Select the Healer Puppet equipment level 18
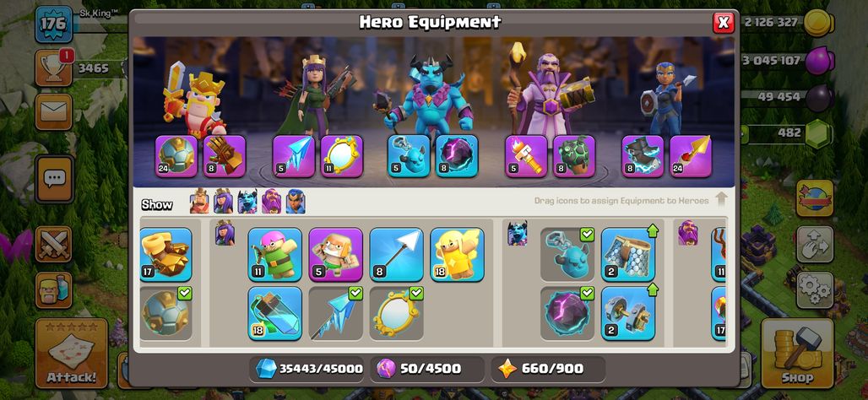868x400 pixels. click(x=458, y=255)
